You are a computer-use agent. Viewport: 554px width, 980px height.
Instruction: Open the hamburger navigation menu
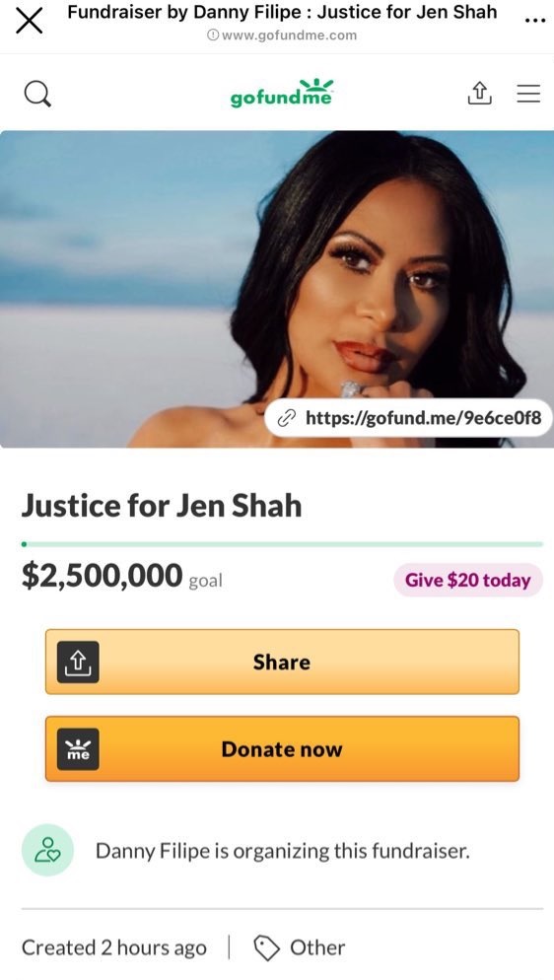click(528, 94)
